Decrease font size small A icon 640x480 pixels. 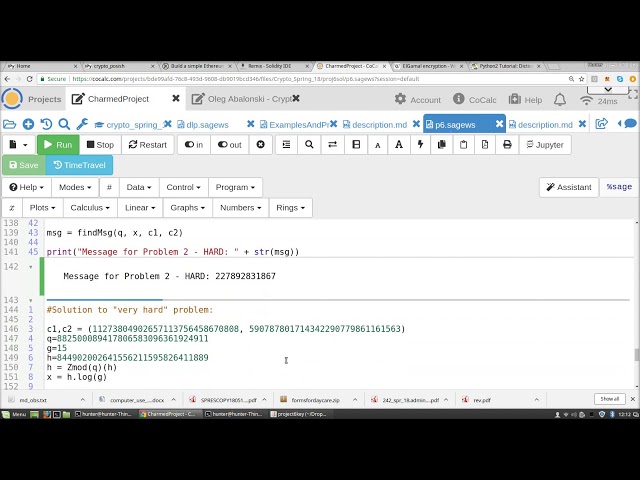378,145
